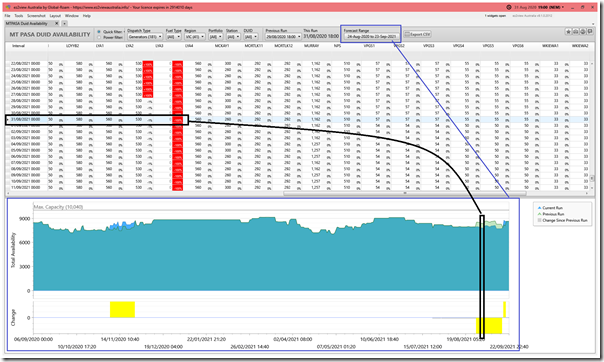
Task: Select the Power filter radio button
Action: (x=99, y=37)
